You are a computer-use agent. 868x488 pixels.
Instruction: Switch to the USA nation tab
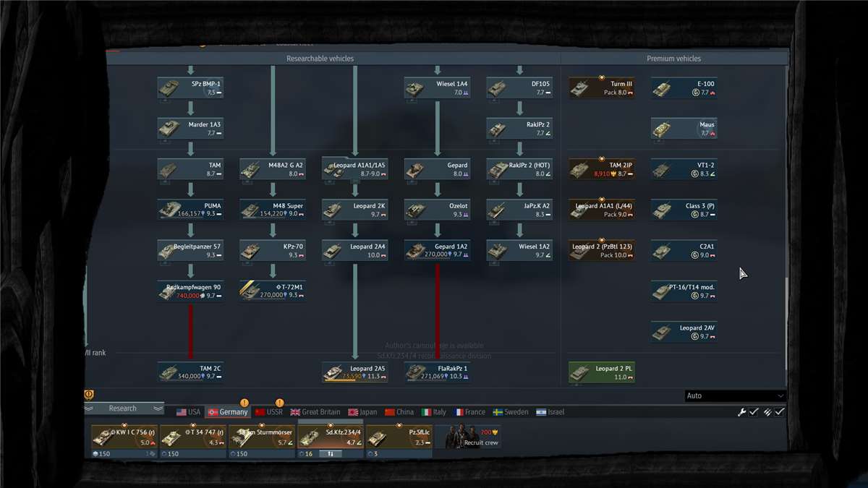tap(188, 412)
